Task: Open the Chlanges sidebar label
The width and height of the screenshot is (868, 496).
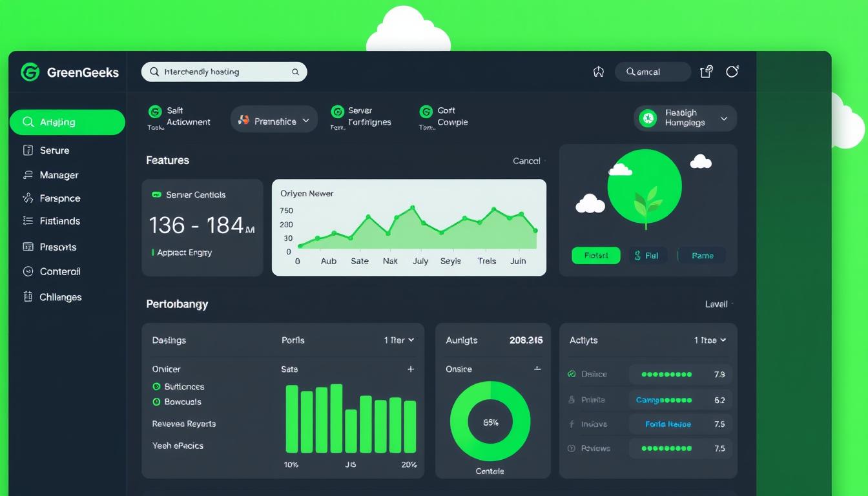Action: (61, 297)
